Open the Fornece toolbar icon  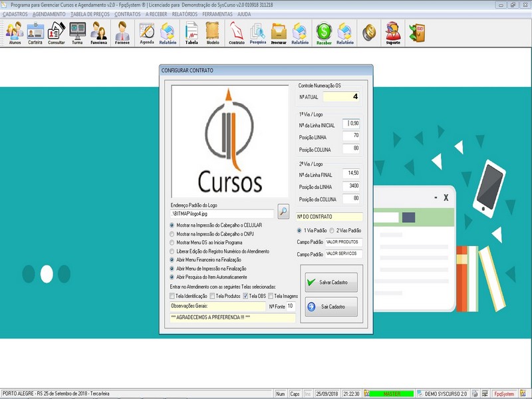click(122, 32)
